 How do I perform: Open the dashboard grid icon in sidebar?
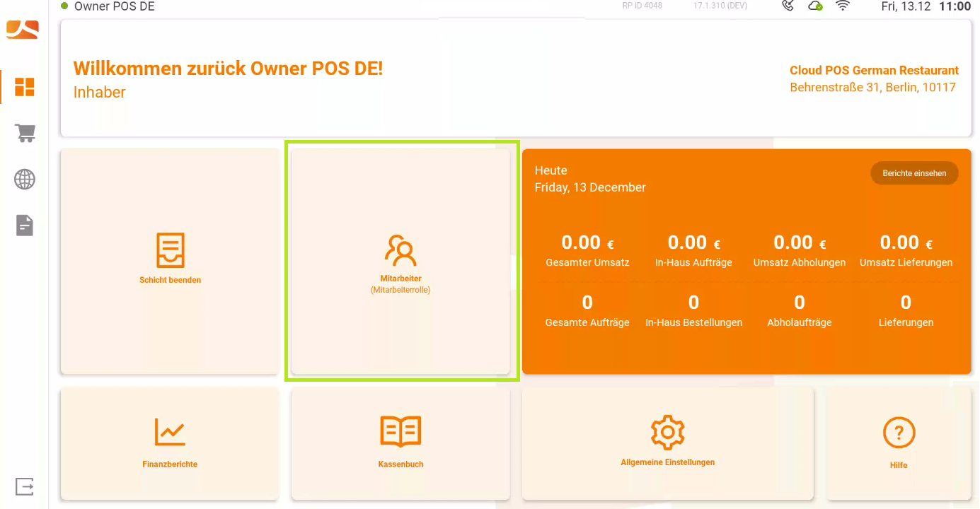[x=25, y=87]
